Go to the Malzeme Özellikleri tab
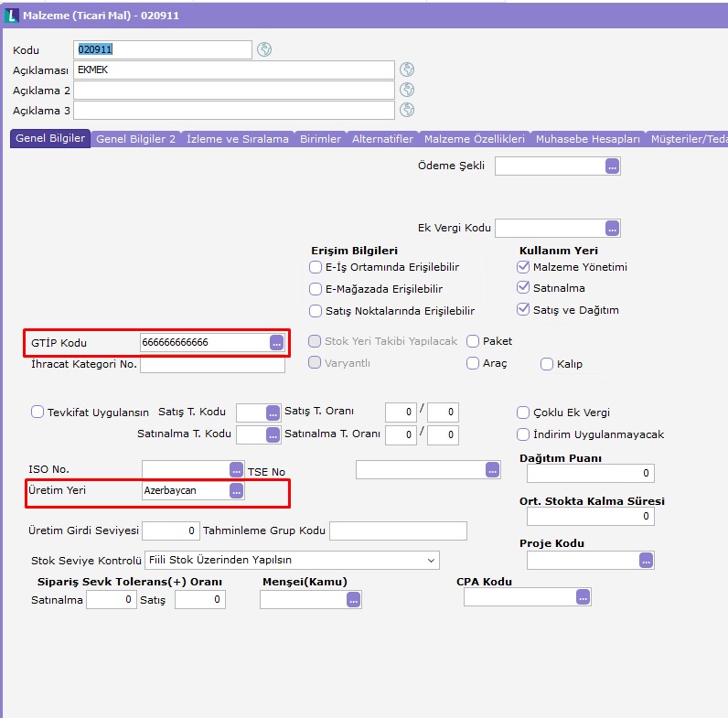 pos(474,139)
